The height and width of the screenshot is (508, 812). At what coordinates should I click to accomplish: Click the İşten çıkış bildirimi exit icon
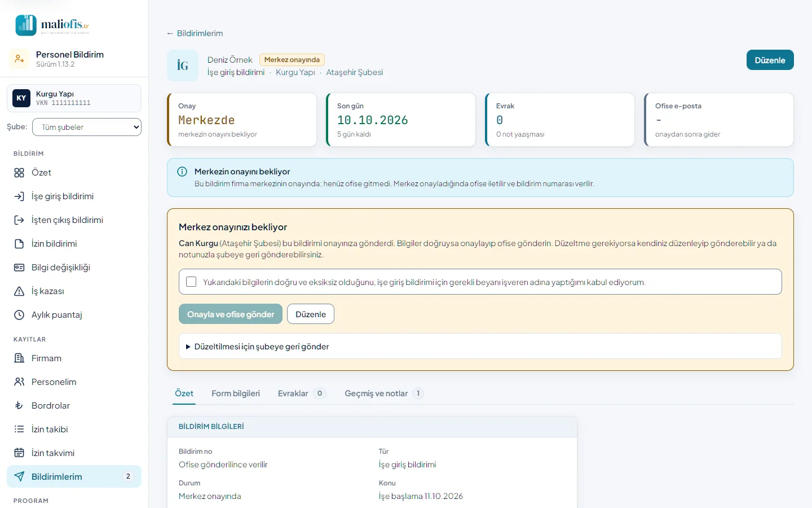(x=19, y=220)
